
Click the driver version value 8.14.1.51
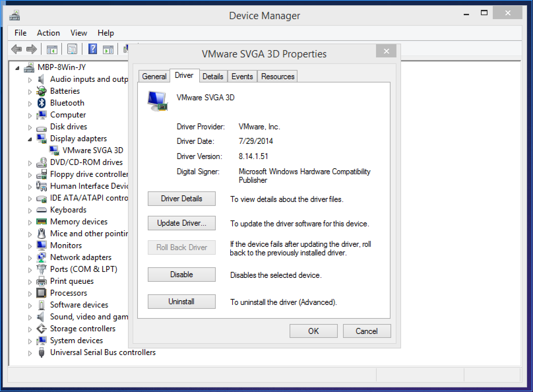pos(253,156)
